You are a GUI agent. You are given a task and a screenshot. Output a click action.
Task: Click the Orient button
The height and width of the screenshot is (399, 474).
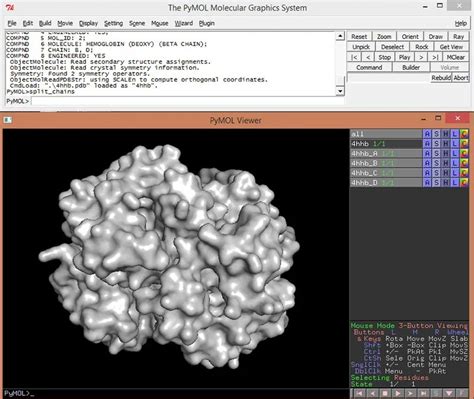point(410,37)
